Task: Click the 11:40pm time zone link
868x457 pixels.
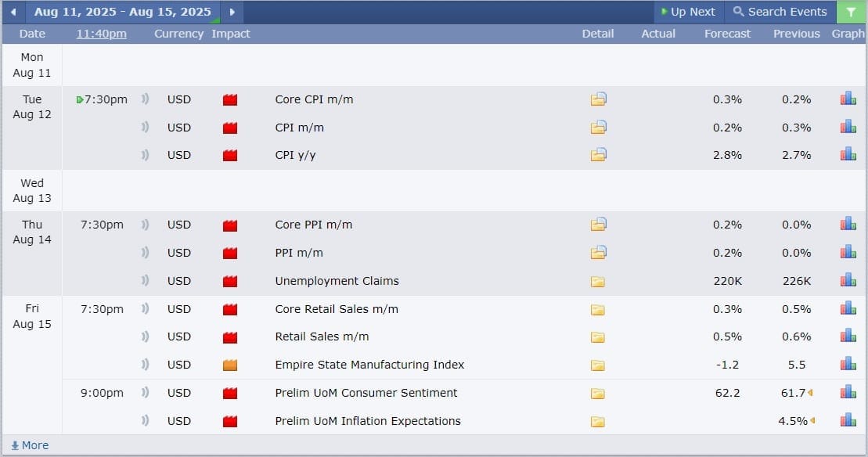Action: 102,34
